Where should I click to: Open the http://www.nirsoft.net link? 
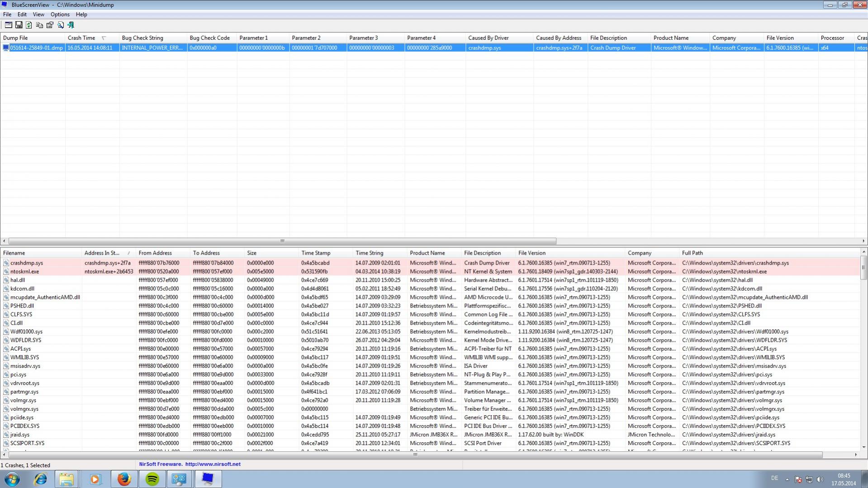point(213,464)
